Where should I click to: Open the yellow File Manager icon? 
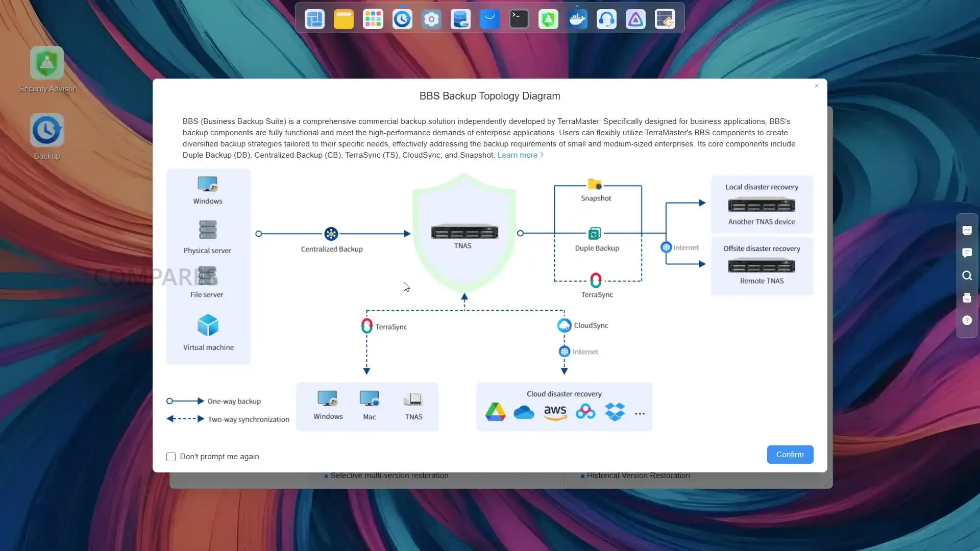pos(344,19)
